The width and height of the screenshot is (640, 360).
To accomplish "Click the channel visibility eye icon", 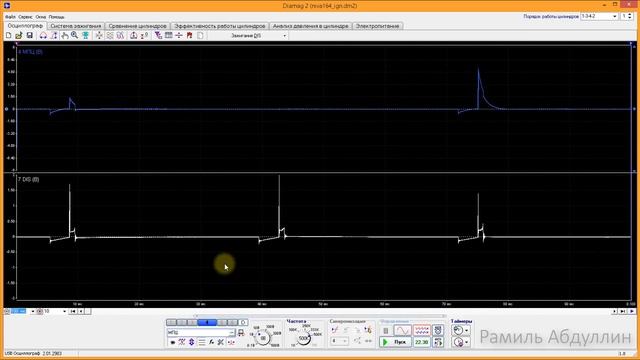I will [173, 342].
